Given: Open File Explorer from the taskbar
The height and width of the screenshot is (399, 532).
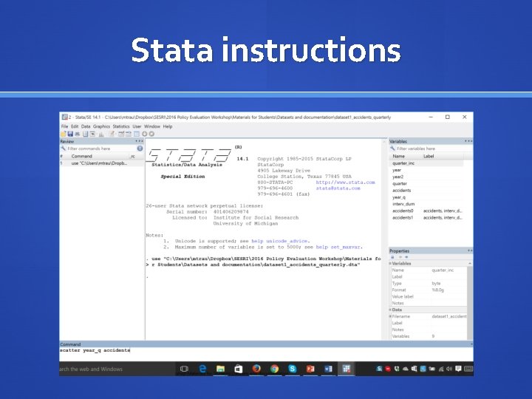Looking at the screenshot, I should click(220, 369).
